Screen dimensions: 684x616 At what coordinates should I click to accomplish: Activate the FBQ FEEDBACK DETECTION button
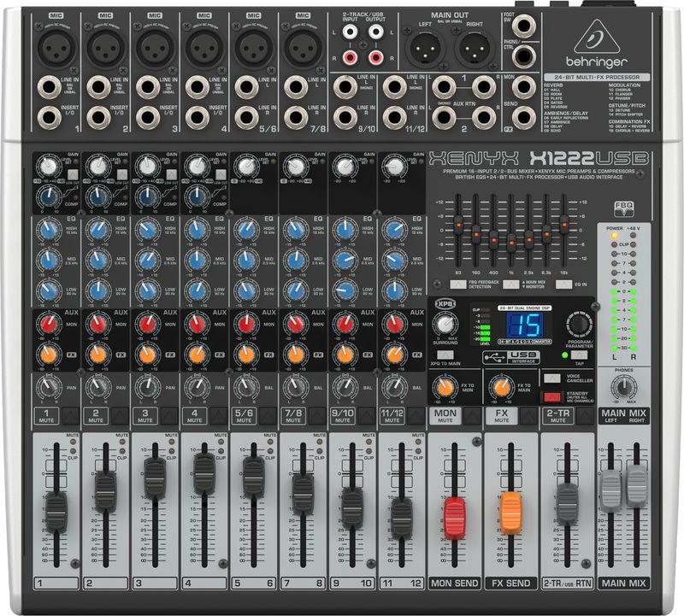click(458, 285)
